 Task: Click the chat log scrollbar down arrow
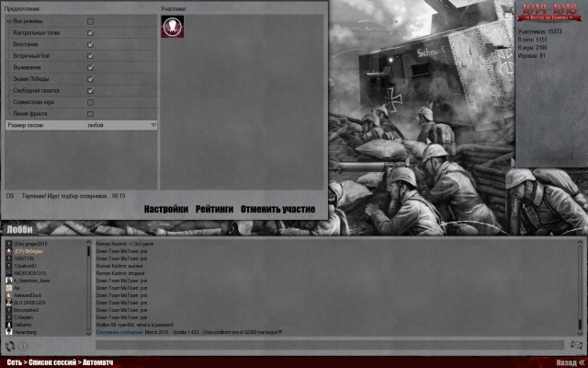(580, 333)
